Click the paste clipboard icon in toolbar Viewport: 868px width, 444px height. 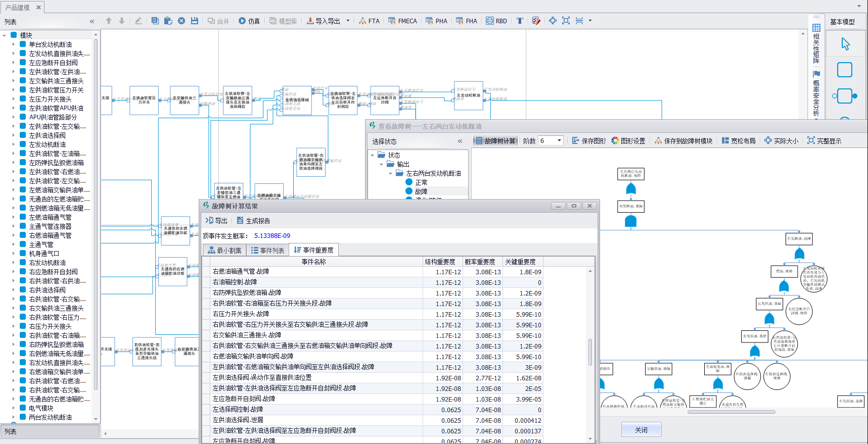[168, 21]
